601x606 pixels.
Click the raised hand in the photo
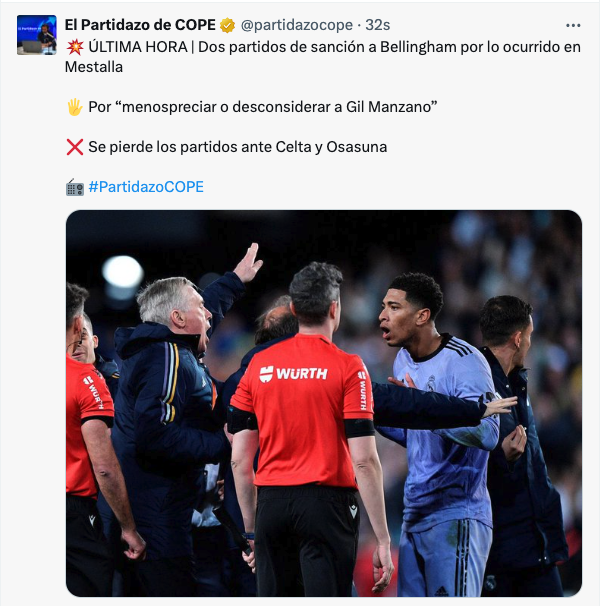pyautogui.click(x=248, y=263)
